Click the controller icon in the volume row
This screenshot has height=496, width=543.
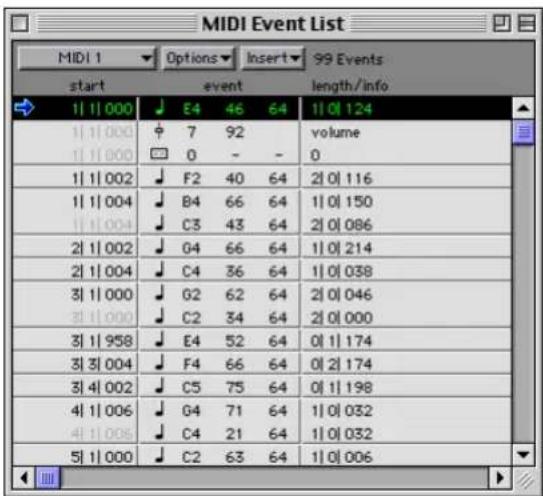click(159, 131)
